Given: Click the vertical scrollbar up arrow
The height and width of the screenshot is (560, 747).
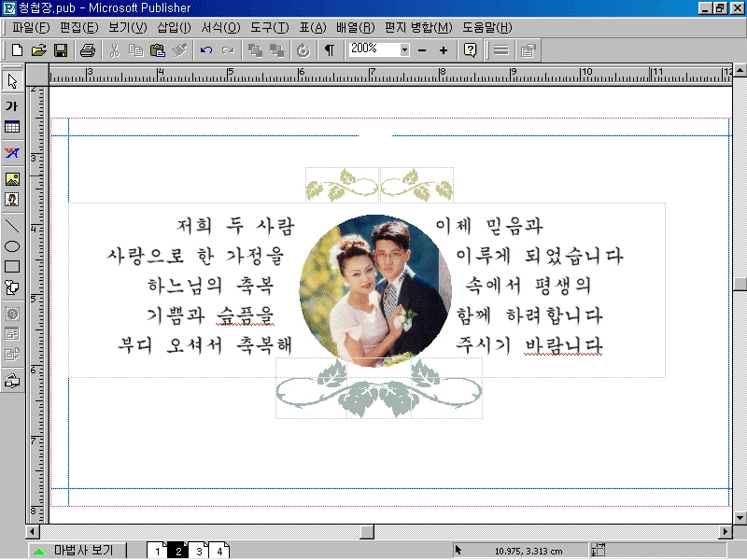Looking at the screenshot, I should click(740, 71).
